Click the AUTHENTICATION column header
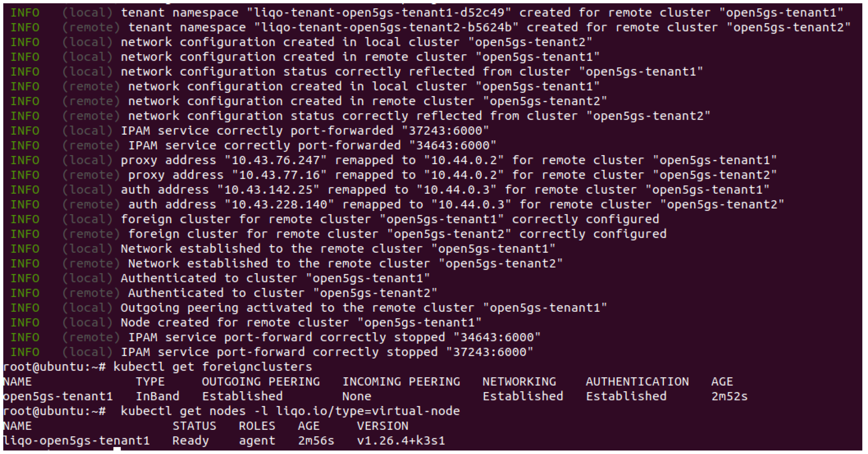Screen dimensions: 868x454 point(637,382)
